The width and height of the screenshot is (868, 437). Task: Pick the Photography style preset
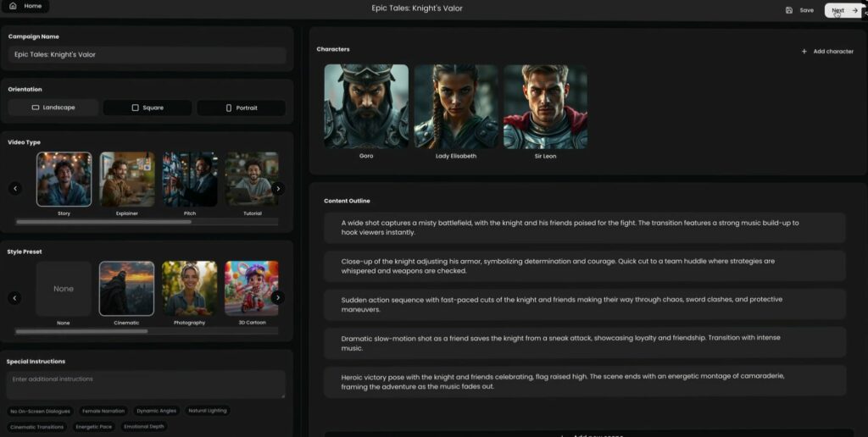click(190, 288)
